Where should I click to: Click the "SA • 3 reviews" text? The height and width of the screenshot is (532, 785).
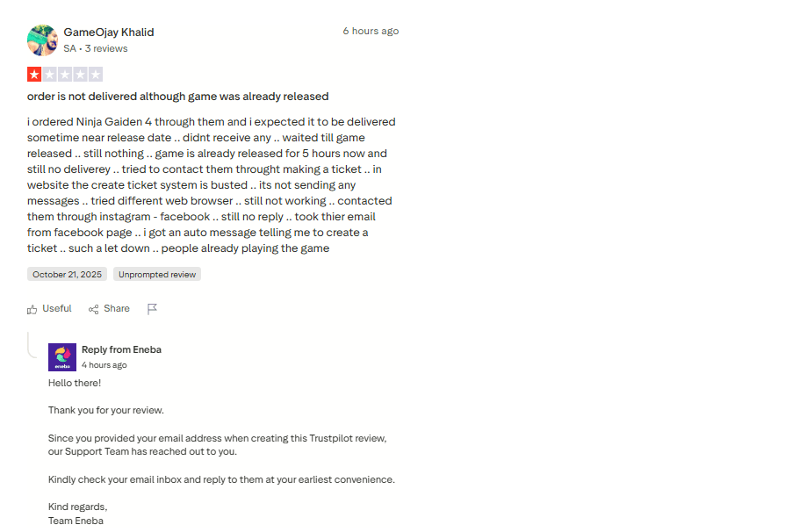click(95, 49)
